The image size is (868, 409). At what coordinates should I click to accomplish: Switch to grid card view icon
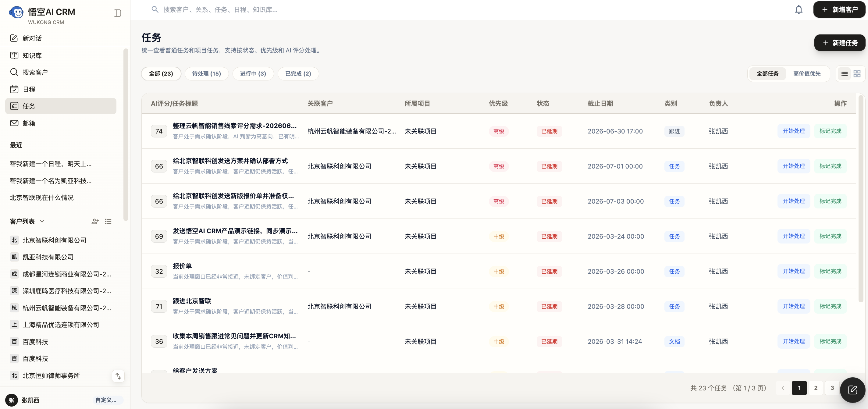pos(857,73)
